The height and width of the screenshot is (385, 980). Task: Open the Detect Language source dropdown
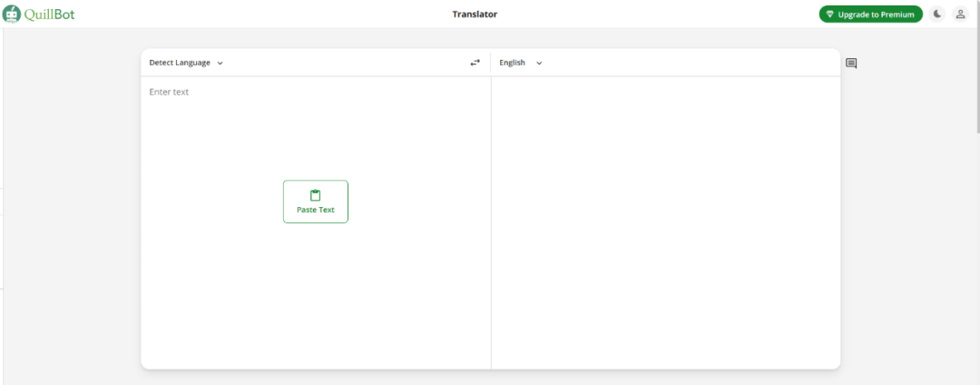tap(186, 63)
